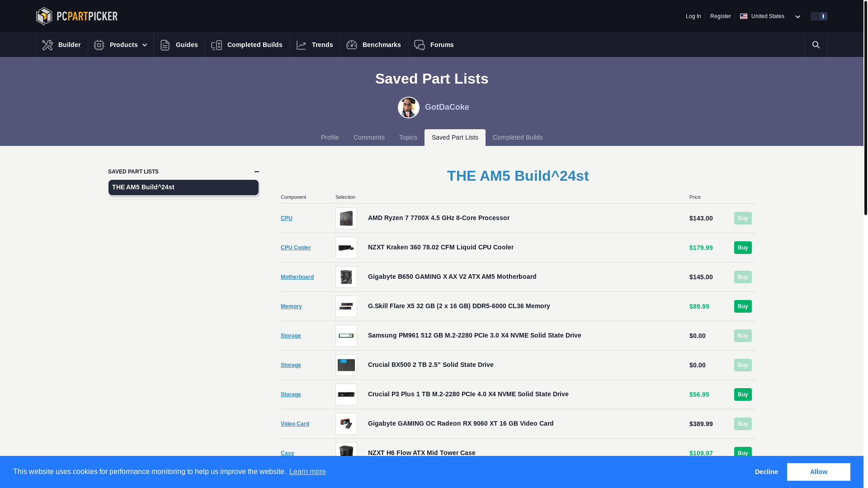Expand the Products menu
This screenshot has height=488, width=868.
(121, 45)
